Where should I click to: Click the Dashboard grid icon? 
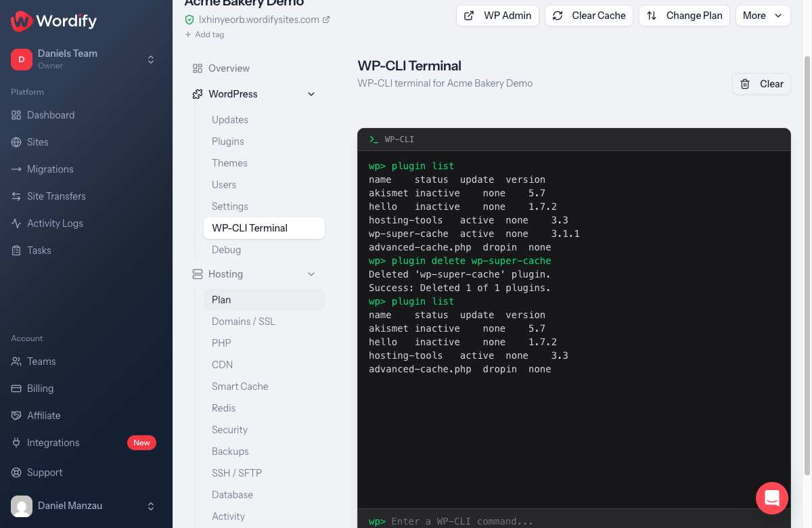[16, 115]
